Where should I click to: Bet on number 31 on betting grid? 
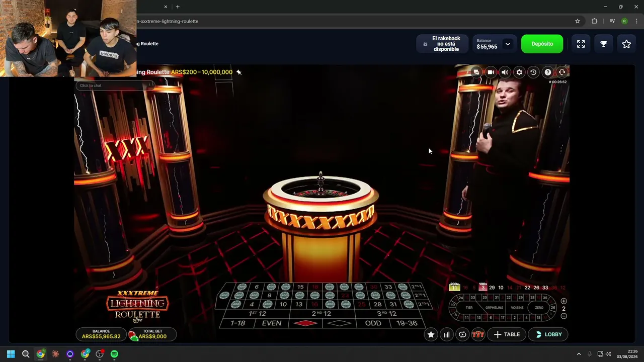coord(393,304)
